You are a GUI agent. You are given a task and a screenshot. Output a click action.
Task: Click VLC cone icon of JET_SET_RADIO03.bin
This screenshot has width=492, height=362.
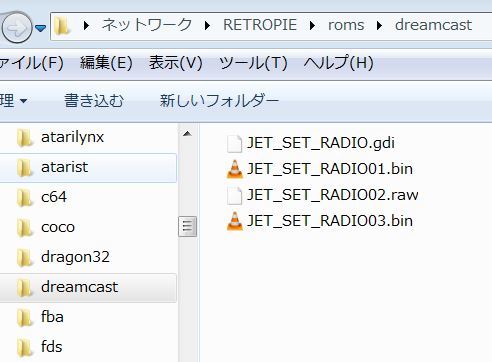[235, 221]
